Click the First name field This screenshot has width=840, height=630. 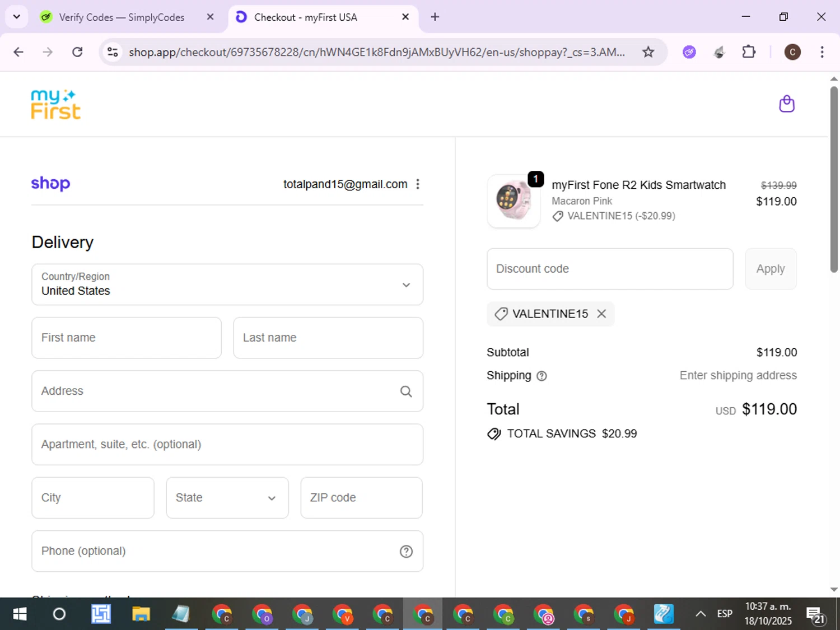pyautogui.click(x=127, y=338)
